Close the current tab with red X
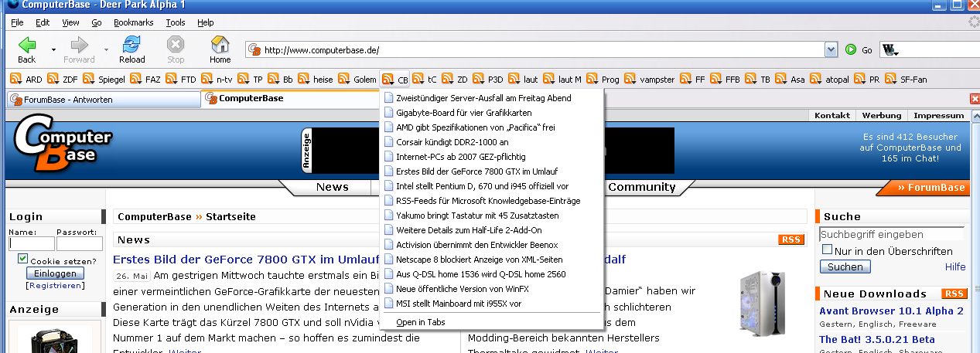Screen dimensions: 980x353 pos(975,99)
